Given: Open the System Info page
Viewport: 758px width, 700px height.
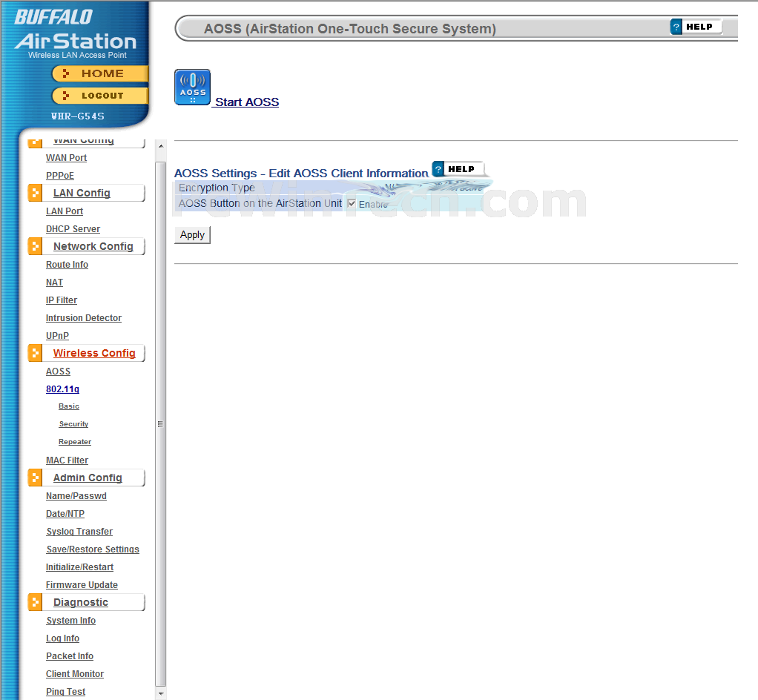Looking at the screenshot, I should 71,620.
